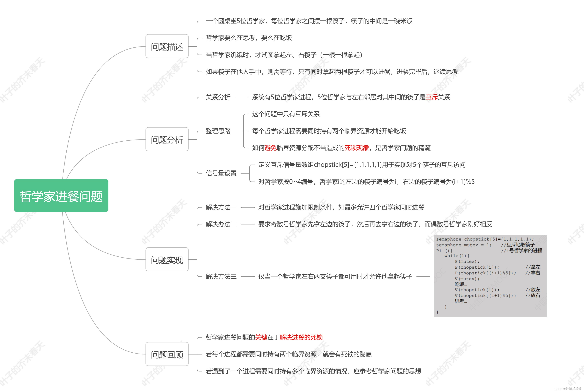The image size is (584, 392).
Task: Click text 哲学家要么在思考，要么在吃饭
Action: point(249,38)
